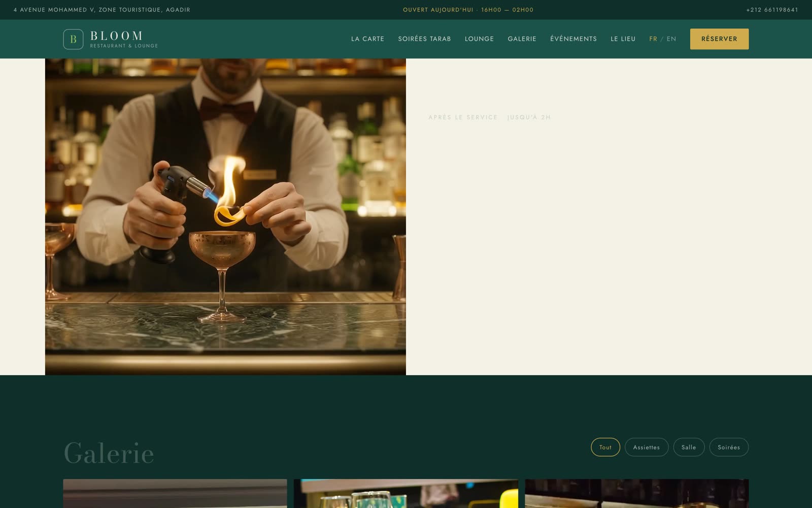This screenshot has width=812, height=508.
Task: Switch site language to EN
Action: 671,39
